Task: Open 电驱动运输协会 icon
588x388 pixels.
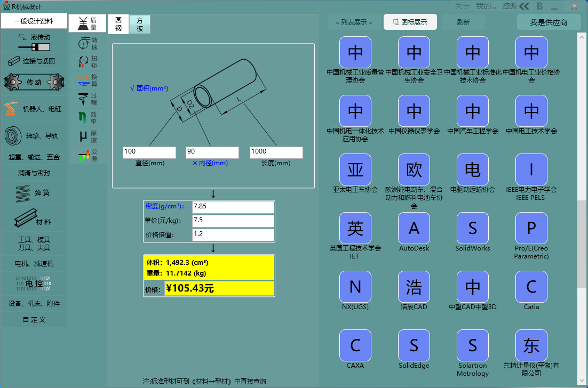Action: [473, 169]
